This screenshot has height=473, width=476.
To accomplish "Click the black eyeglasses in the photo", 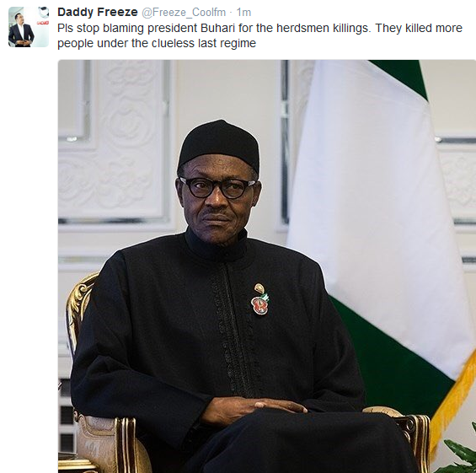I will pyautogui.click(x=217, y=188).
